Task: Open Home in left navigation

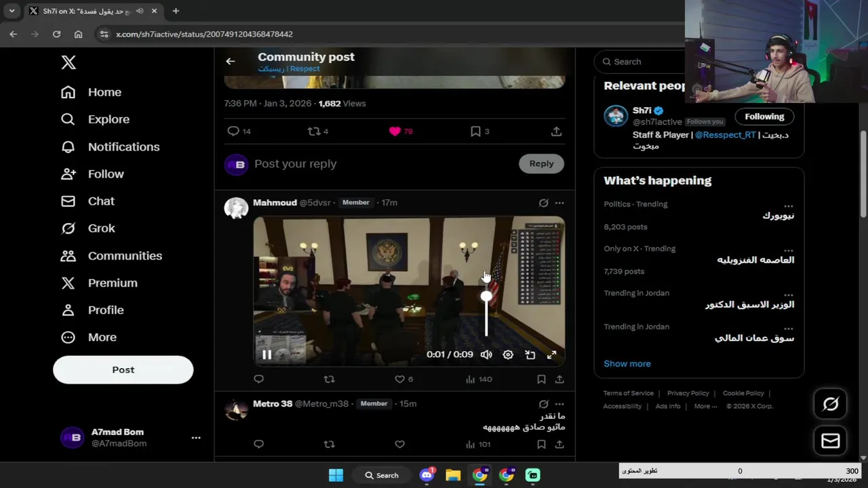Action: click(91, 92)
